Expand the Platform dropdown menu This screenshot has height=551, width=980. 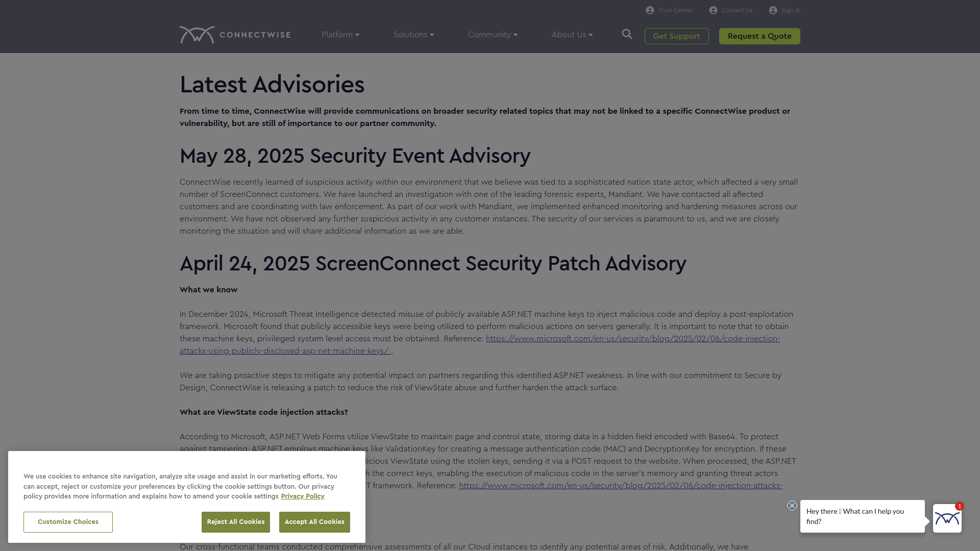click(x=340, y=35)
